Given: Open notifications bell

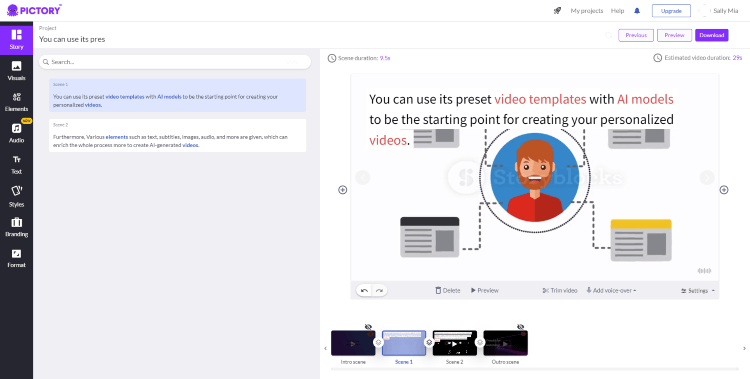Looking at the screenshot, I should 637,11.
